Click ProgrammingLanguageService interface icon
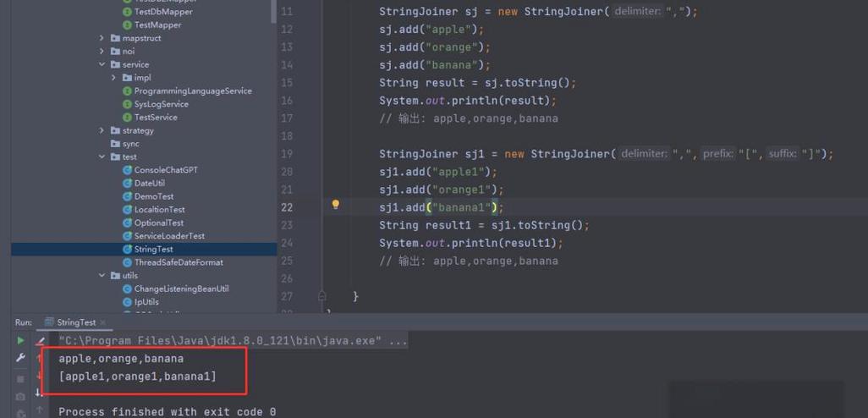 pyautogui.click(x=127, y=91)
